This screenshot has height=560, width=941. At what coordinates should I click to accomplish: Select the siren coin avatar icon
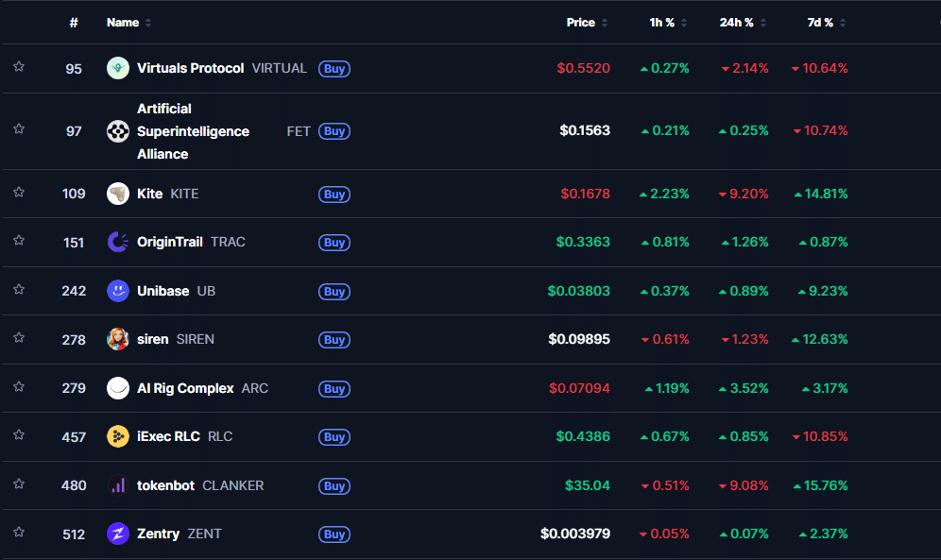pos(118,339)
